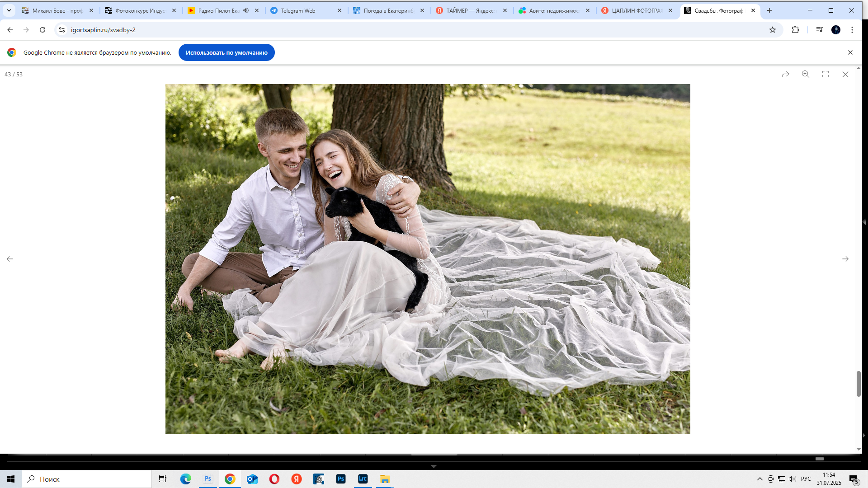Bookmark this page with star icon

pyautogui.click(x=773, y=30)
